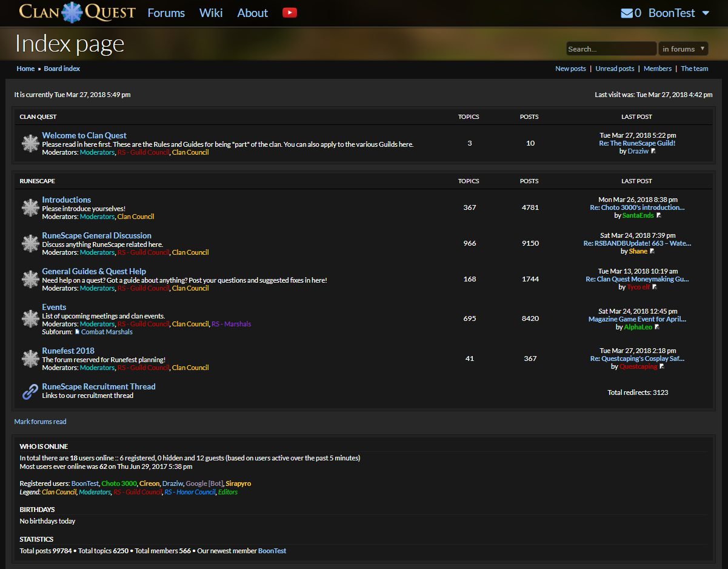Open the 'in forums' search scope dropdown
The width and height of the screenshot is (728, 569).
click(684, 49)
